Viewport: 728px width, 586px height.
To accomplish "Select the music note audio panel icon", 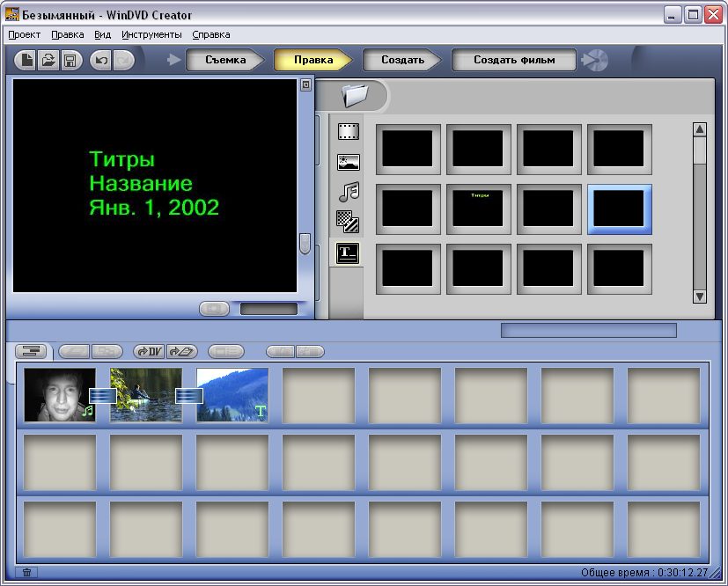I will [x=348, y=193].
